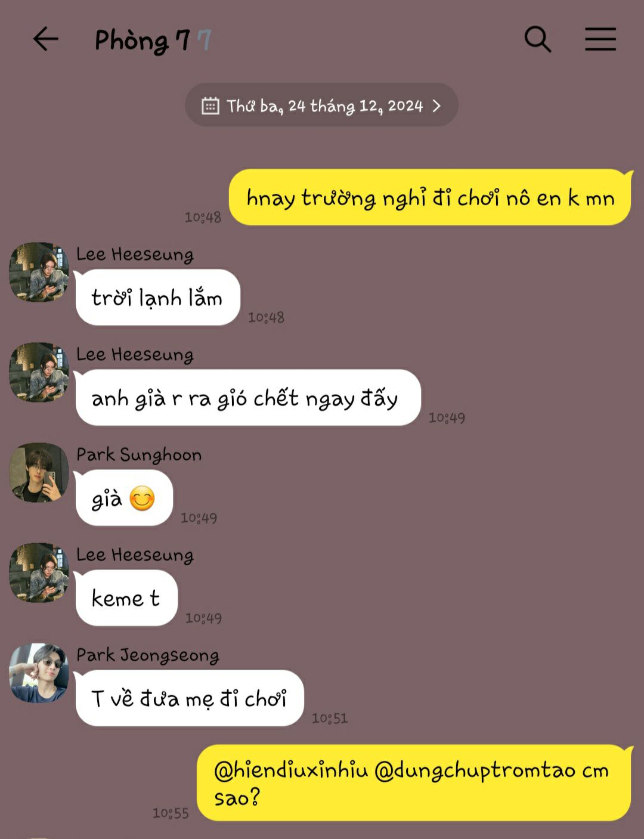
Task: Tap Park Jeongseong's avatar photo
Action: (39, 673)
